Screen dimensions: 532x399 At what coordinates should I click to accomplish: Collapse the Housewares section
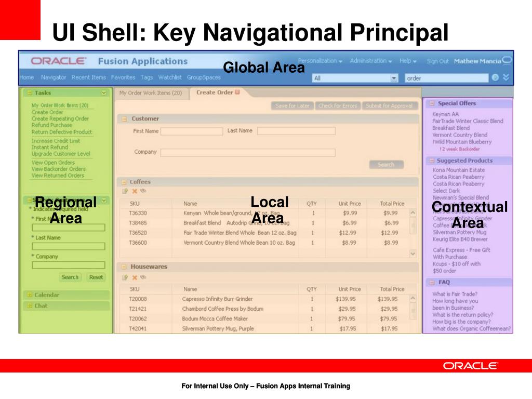coord(124,267)
